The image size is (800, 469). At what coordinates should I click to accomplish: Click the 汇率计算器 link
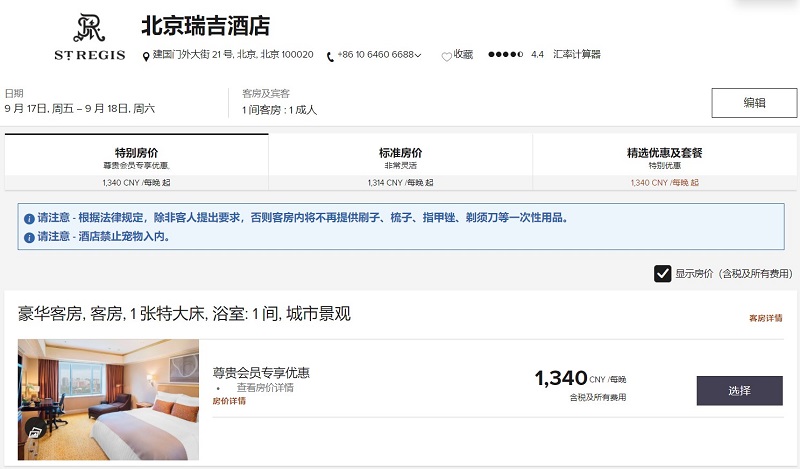577,54
